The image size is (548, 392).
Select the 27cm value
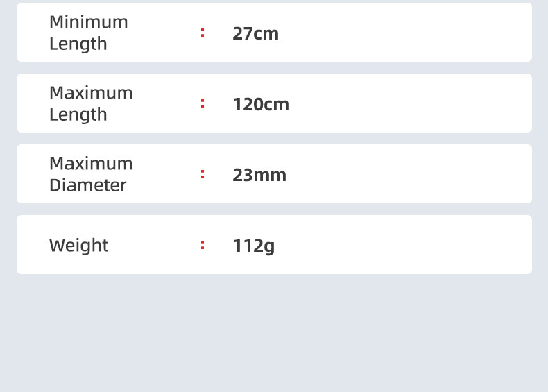(255, 33)
